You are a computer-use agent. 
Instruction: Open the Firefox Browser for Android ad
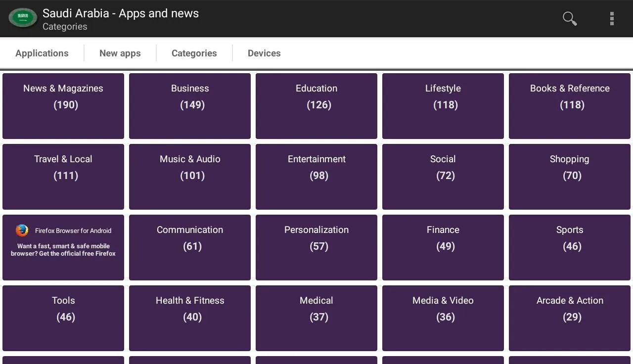[x=63, y=247]
